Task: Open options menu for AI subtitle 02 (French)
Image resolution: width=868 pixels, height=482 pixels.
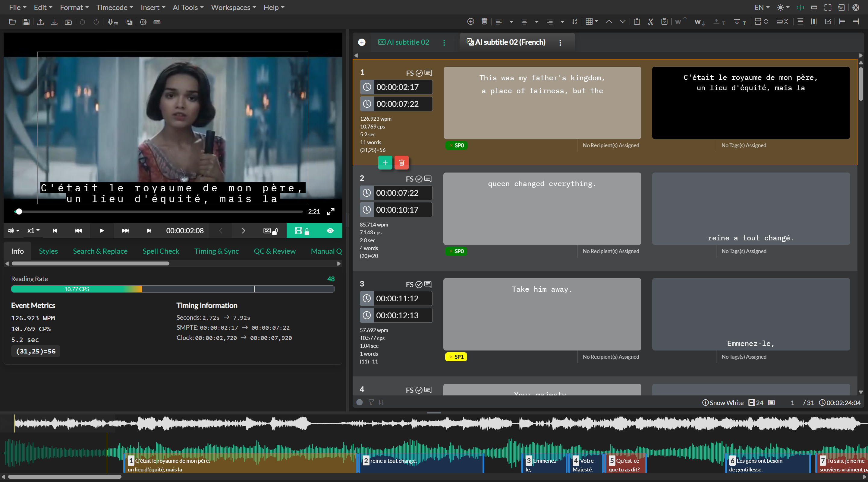Action: [560, 43]
